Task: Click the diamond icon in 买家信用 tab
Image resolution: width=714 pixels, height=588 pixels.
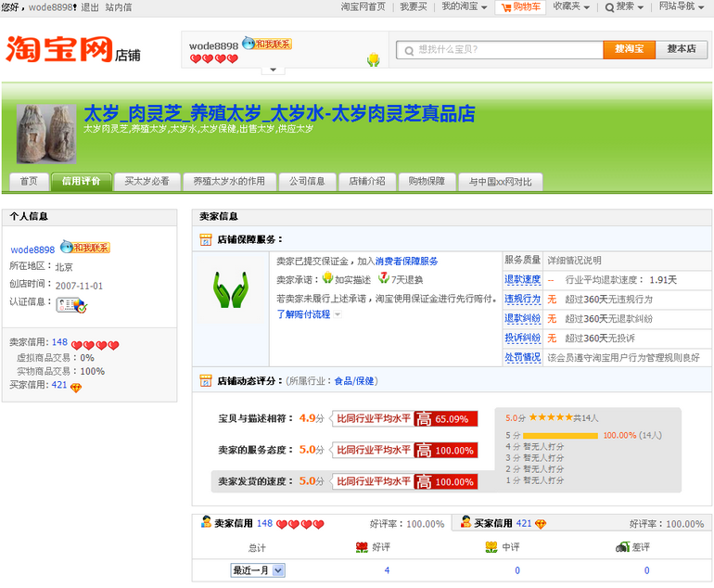Action: (x=541, y=524)
